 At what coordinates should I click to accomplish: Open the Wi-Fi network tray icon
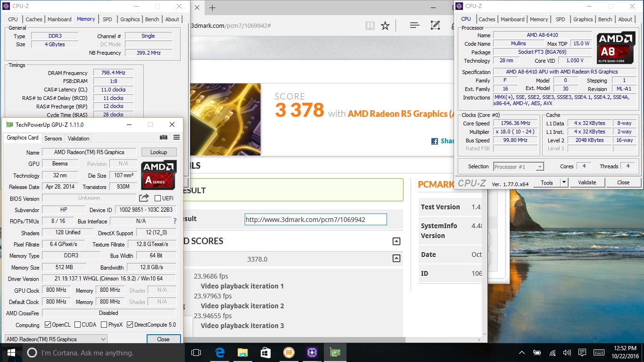552,353
